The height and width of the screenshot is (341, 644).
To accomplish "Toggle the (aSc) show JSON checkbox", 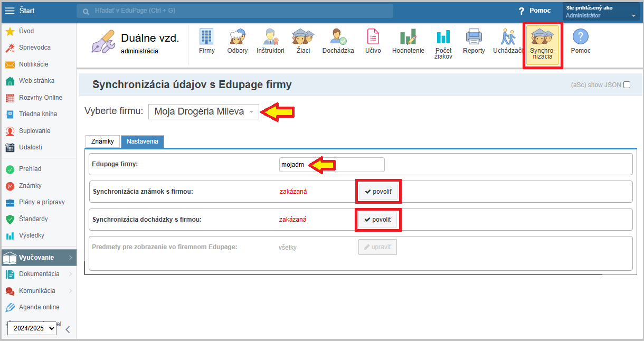I will pos(627,85).
